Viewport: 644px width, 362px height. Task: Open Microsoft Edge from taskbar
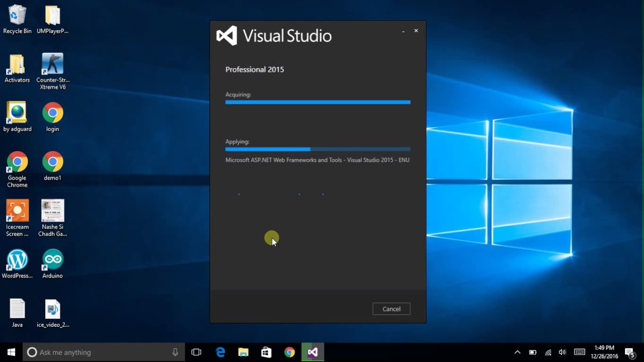(x=220, y=352)
